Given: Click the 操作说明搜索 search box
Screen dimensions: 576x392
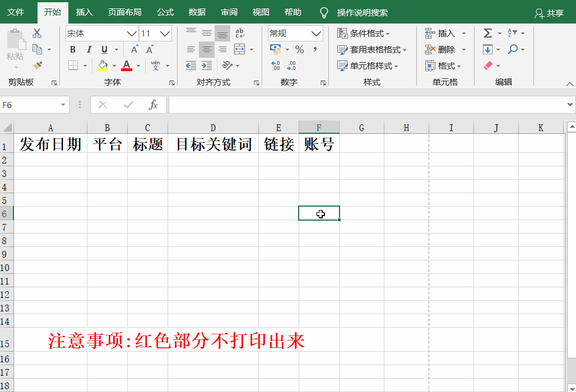Looking at the screenshot, I should (362, 13).
